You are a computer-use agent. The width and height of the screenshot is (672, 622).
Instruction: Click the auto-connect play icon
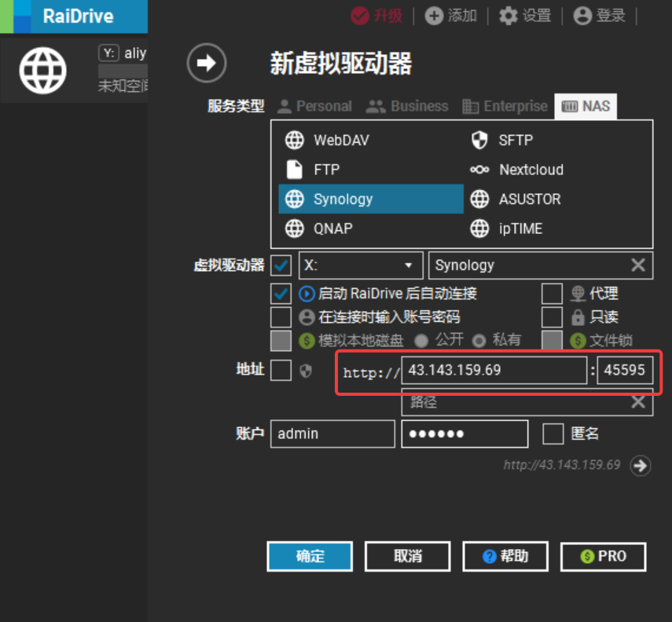tap(307, 294)
